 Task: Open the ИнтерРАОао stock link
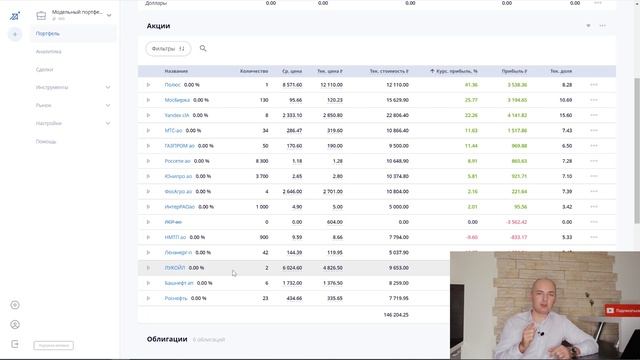(x=180, y=207)
